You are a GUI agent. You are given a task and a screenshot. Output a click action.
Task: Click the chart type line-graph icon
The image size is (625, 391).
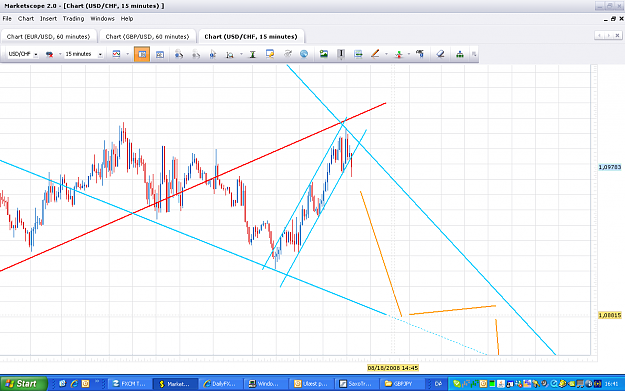116,54
